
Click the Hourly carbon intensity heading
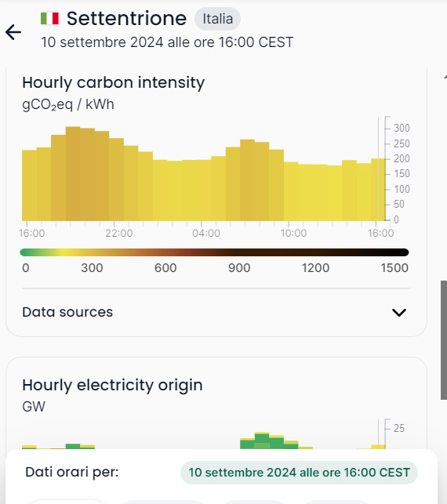point(113,82)
